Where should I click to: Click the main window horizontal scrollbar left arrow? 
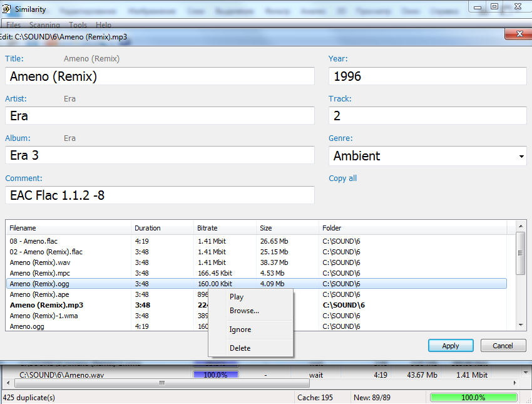tap(8, 383)
